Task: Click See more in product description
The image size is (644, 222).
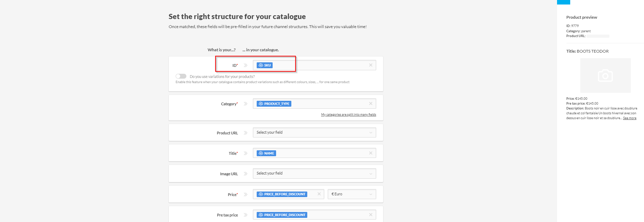Action: [x=629, y=118]
